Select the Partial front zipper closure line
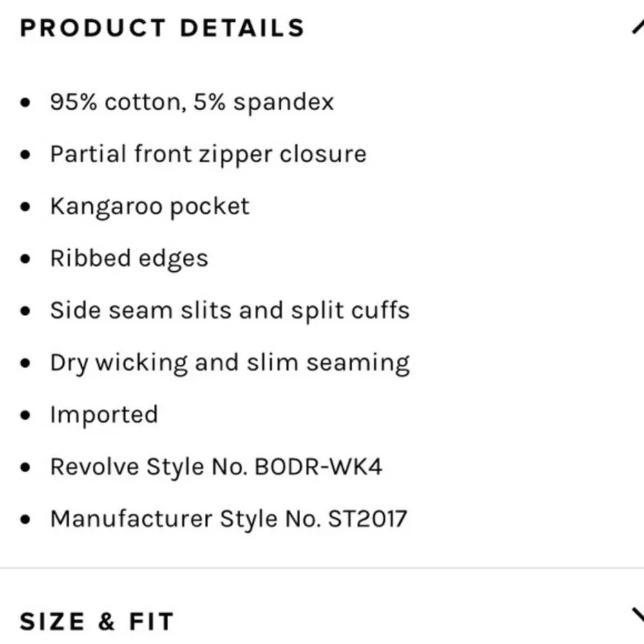This screenshot has height=644, width=644. (208, 154)
